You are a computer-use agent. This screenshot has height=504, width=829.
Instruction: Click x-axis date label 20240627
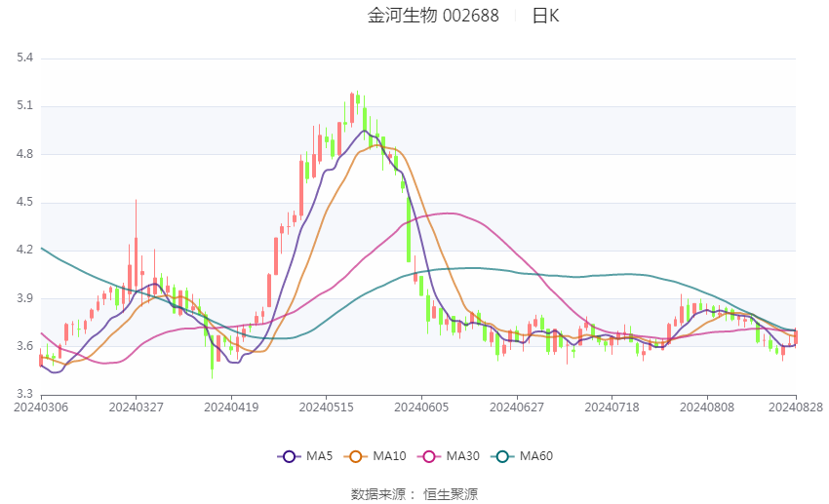click(x=517, y=407)
